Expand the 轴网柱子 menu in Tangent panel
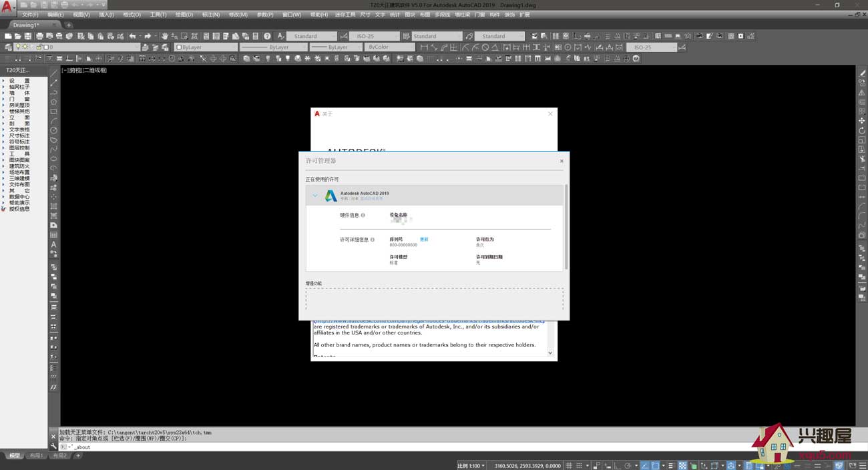This screenshot has width=868, height=470. pos(19,87)
